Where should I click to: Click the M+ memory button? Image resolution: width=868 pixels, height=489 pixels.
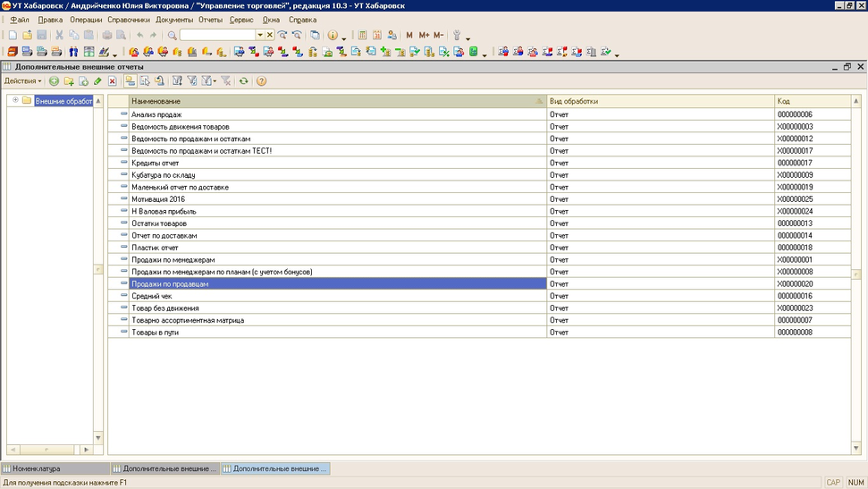424,35
